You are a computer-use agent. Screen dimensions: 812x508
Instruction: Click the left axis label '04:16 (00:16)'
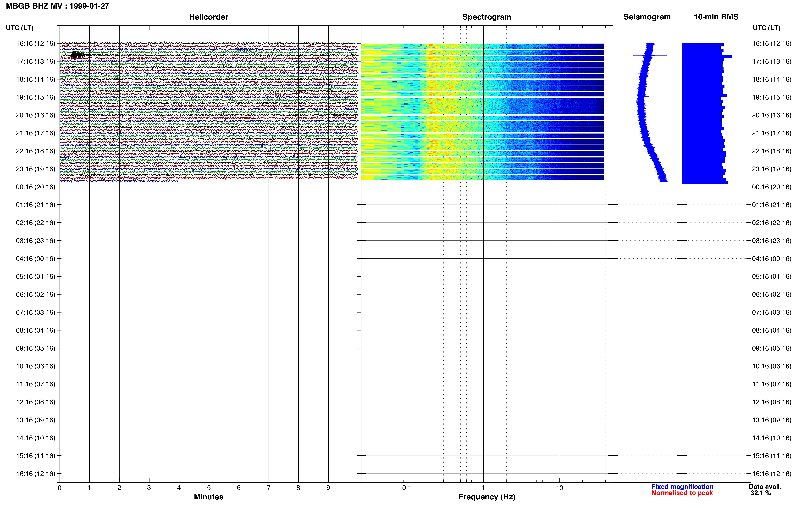pyautogui.click(x=36, y=259)
